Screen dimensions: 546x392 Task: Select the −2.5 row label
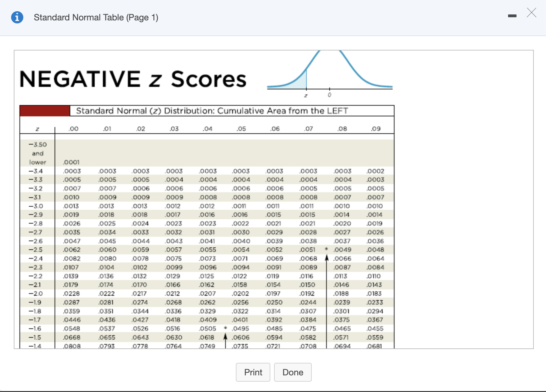36,250
